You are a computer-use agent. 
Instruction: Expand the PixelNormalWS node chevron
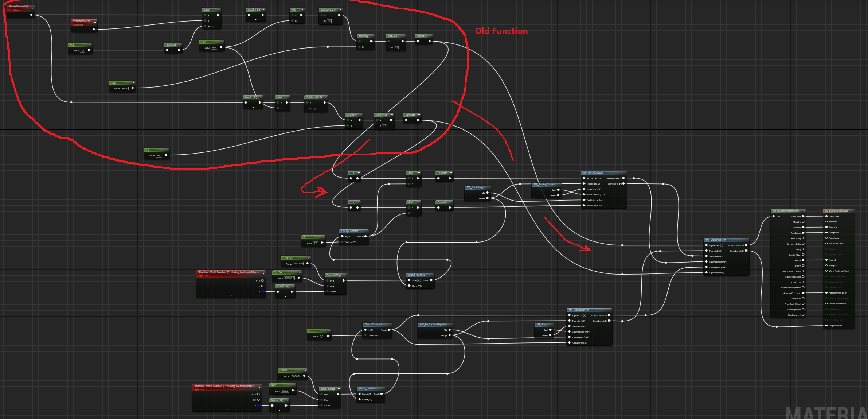[x=95, y=22]
